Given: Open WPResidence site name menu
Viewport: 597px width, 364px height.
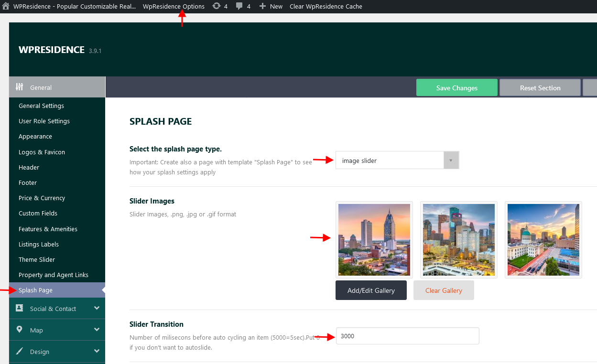Looking at the screenshot, I should pos(75,6).
